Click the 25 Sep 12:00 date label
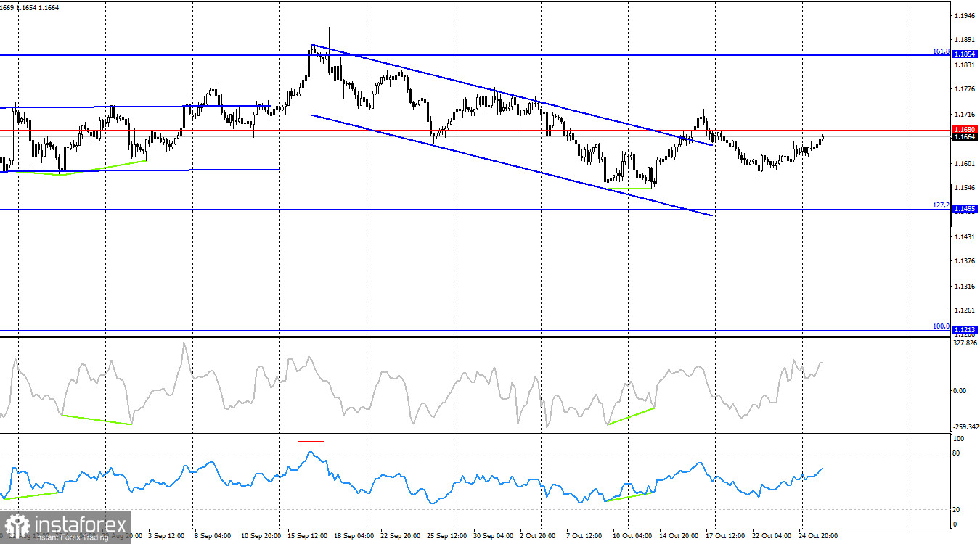980x544 pixels. click(x=446, y=536)
